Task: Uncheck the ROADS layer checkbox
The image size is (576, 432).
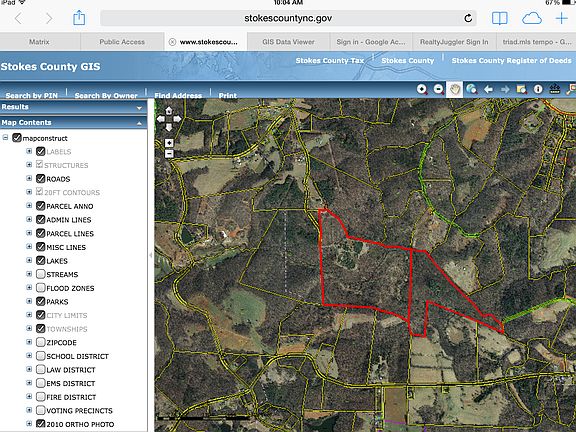Action: 40,179
